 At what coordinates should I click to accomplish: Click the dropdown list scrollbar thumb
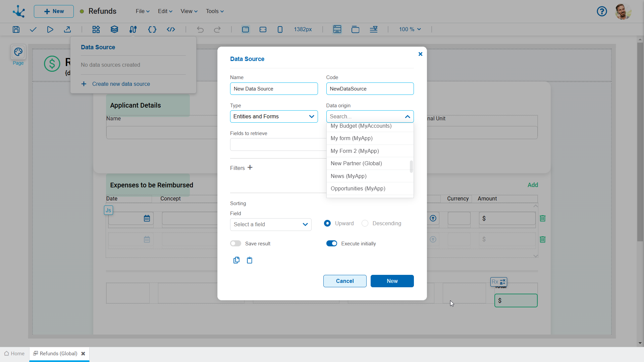[x=411, y=167]
